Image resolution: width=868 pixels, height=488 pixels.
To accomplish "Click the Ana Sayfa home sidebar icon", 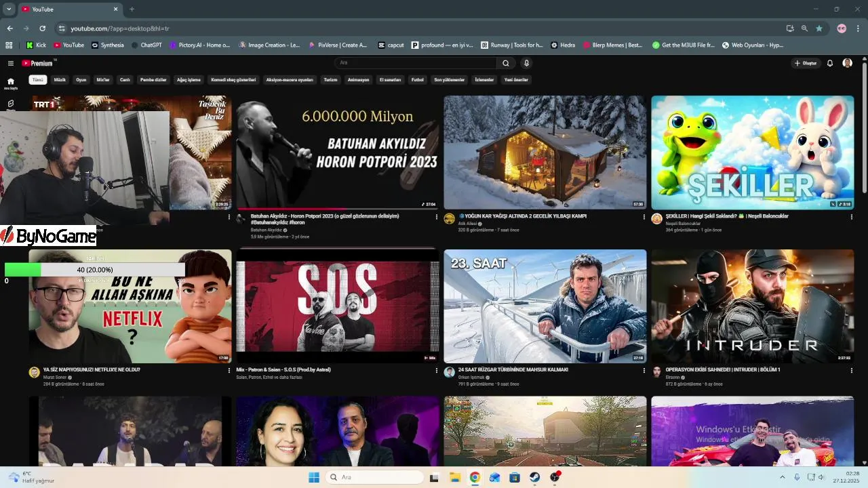I will (10, 83).
